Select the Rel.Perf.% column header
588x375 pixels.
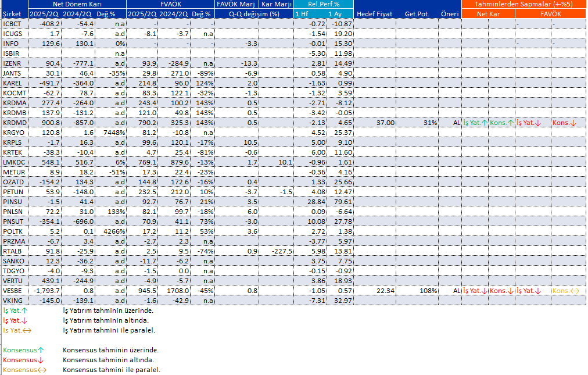324,4
